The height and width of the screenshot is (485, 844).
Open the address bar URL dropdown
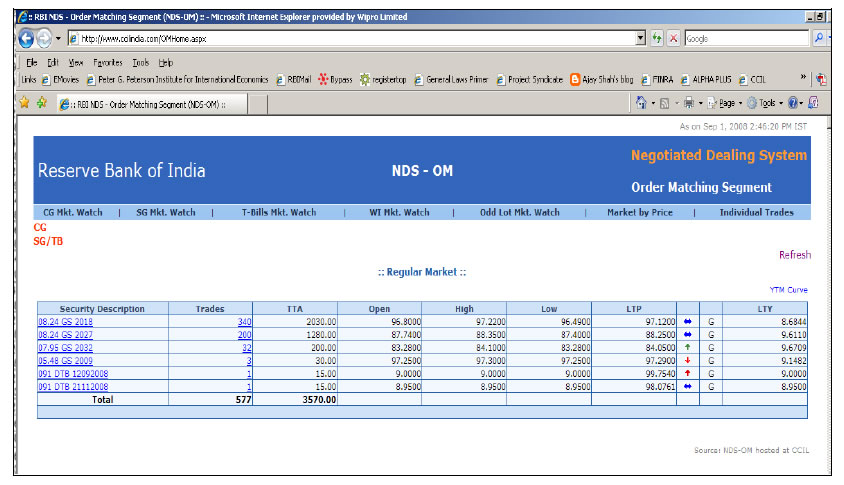tap(640, 38)
